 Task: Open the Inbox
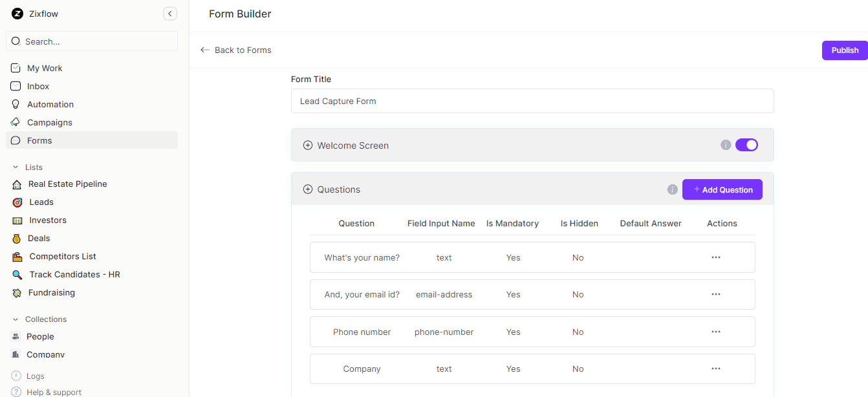pyautogui.click(x=37, y=86)
